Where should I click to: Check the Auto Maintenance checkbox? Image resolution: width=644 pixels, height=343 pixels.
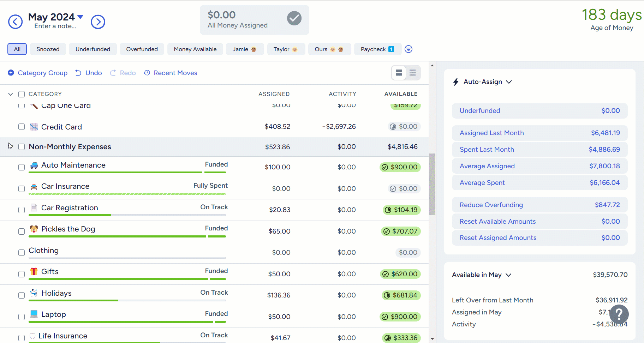22,167
